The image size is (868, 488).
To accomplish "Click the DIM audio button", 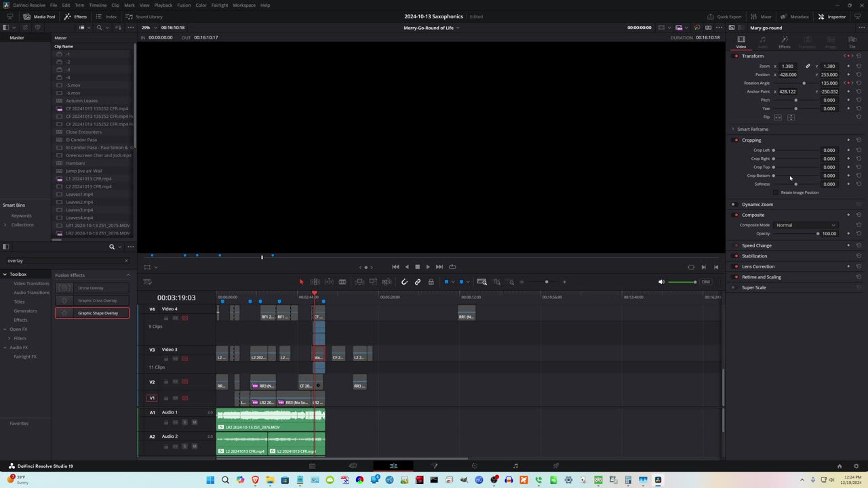I will pyautogui.click(x=706, y=282).
